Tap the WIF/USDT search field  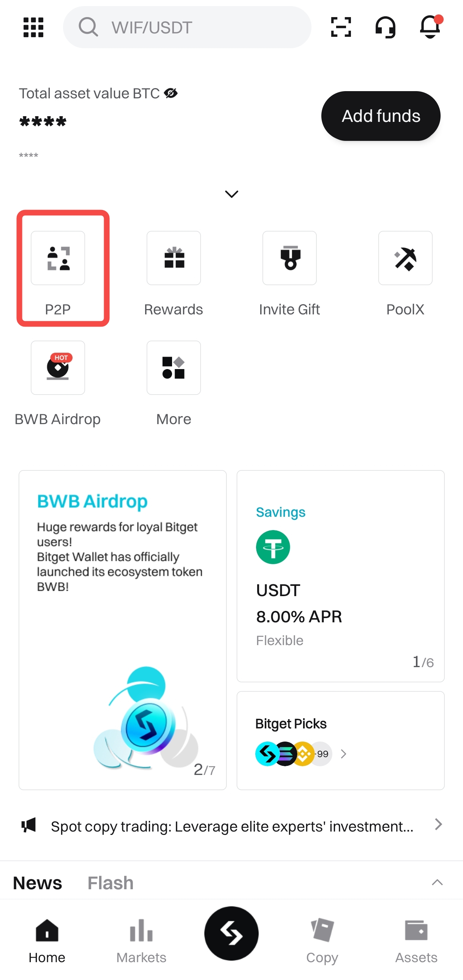(187, 27)
